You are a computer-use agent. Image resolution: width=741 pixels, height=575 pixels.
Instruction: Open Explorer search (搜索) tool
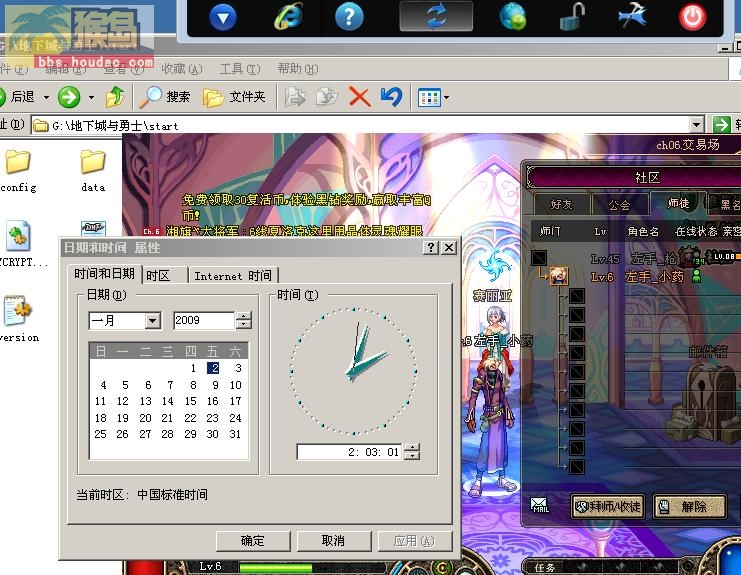165,97
